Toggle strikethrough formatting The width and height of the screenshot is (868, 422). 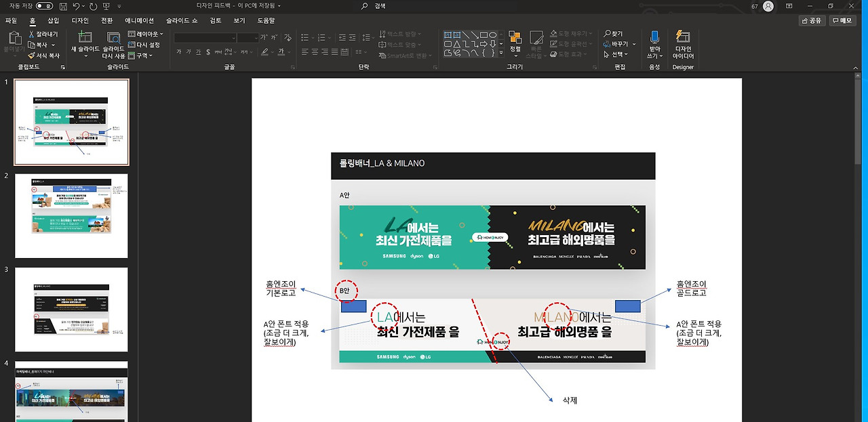click(x=217, y=52)
